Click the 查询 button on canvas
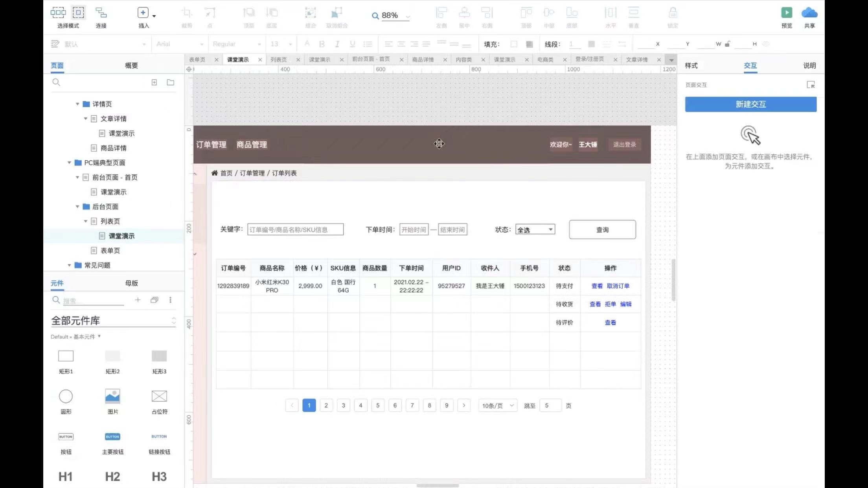Viewport: 868px width, 488px height. (602, 230)
